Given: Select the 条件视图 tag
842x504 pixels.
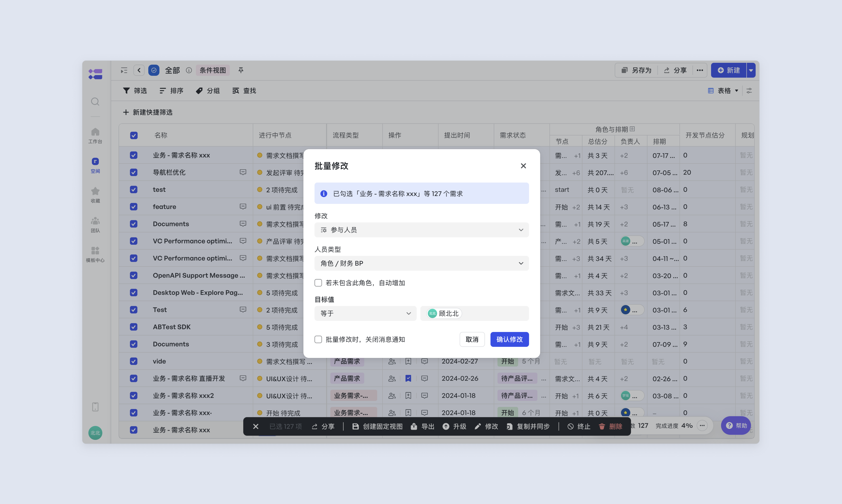Looking at the screenshot, I should pyautogui.click(x=213, y=70).
